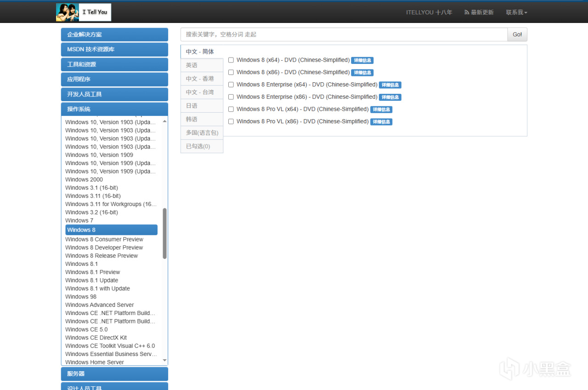Image resolution: width=588 pixels, height=390 pixels.
Task: Choose Windows 3.1 (16-bit) in the list
Action: pyautogui.click(x=91, y=188)
